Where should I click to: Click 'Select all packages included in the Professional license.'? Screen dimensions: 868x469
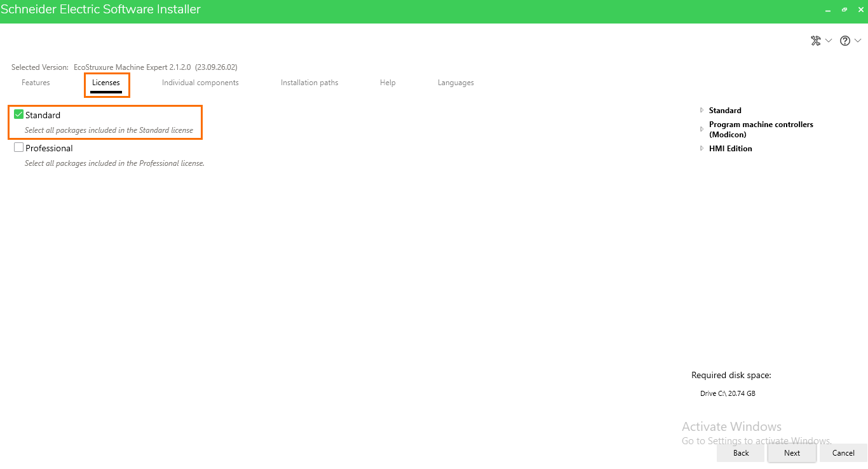[x=114, y=163]
